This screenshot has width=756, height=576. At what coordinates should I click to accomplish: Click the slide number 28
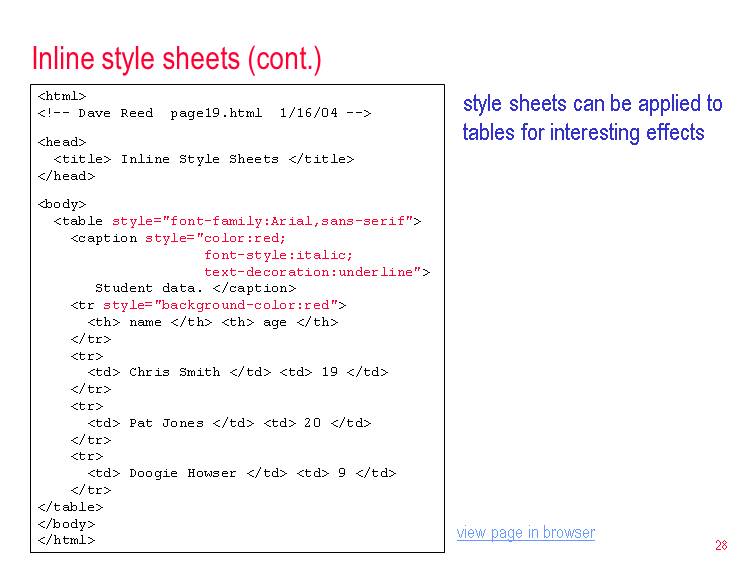point(721,545)
